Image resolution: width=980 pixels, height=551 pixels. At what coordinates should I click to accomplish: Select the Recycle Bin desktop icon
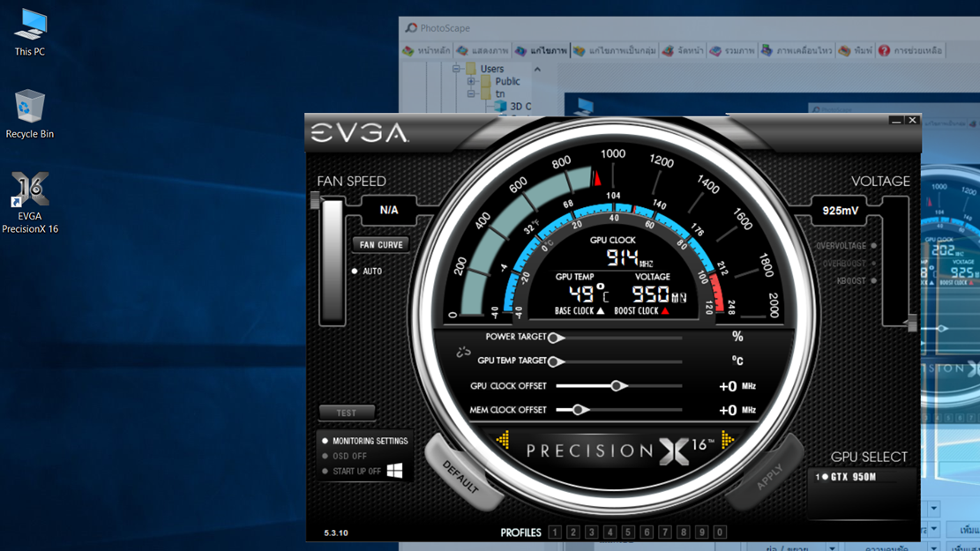click(x=29, y=115)
